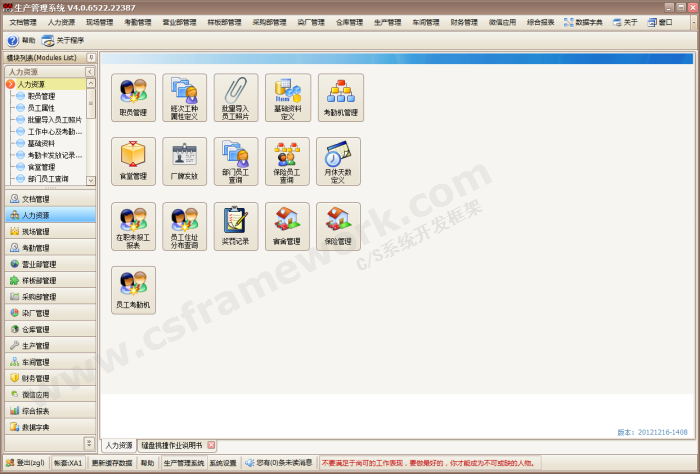Click the 关于程序 toolbar button
The width and height of the screenshot is (700, 474).
click(x=63, y=40)
